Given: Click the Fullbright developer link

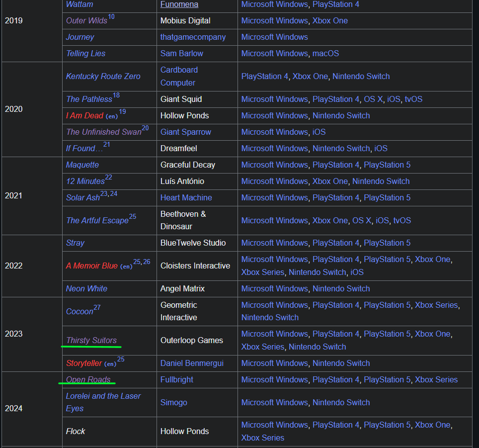Looking at the screenshot, I should pos(176,380).
